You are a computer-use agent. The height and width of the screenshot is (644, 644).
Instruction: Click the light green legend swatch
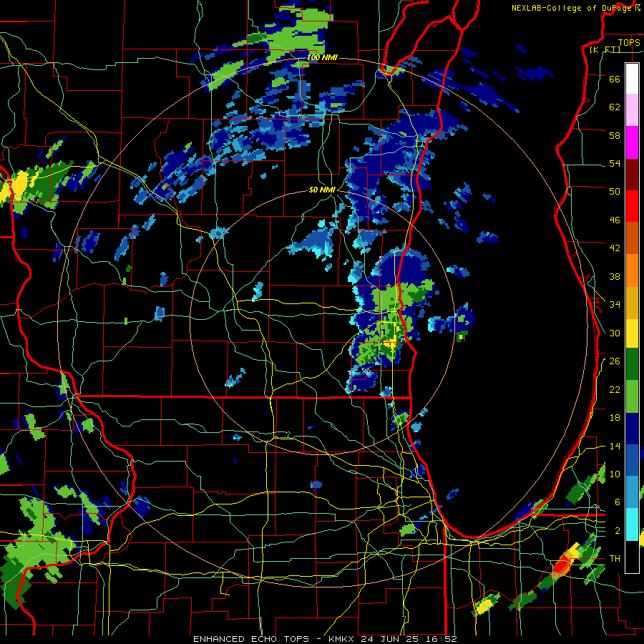click(x=632, y=396)
